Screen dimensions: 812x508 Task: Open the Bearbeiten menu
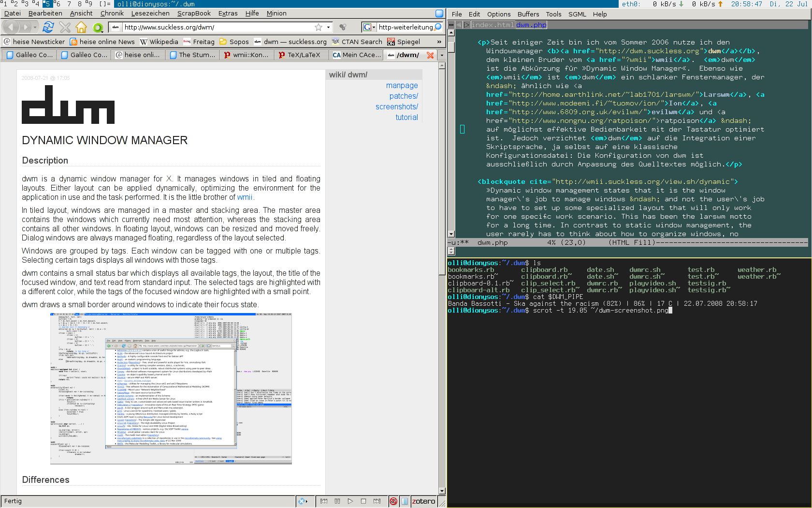point(45,14)
